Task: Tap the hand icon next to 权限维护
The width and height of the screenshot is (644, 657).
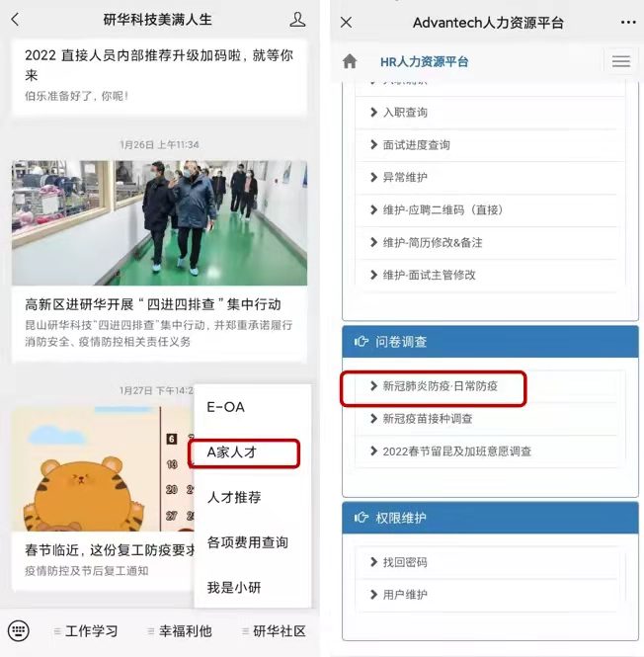Action: 362,518
